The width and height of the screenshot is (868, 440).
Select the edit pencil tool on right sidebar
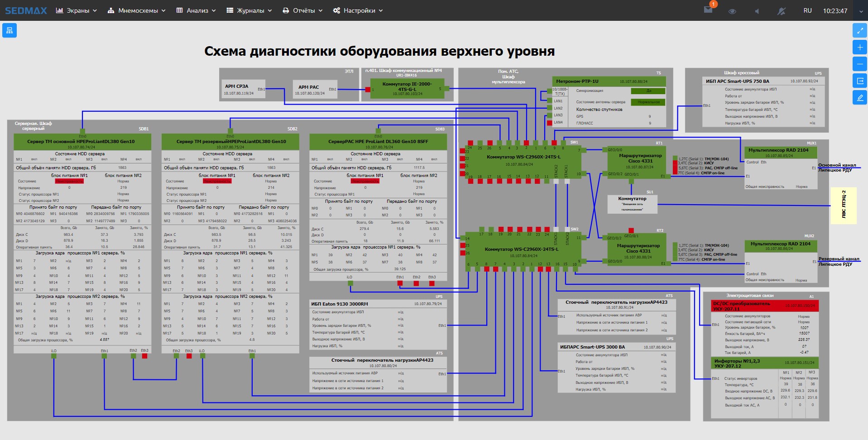click(860, 97)
